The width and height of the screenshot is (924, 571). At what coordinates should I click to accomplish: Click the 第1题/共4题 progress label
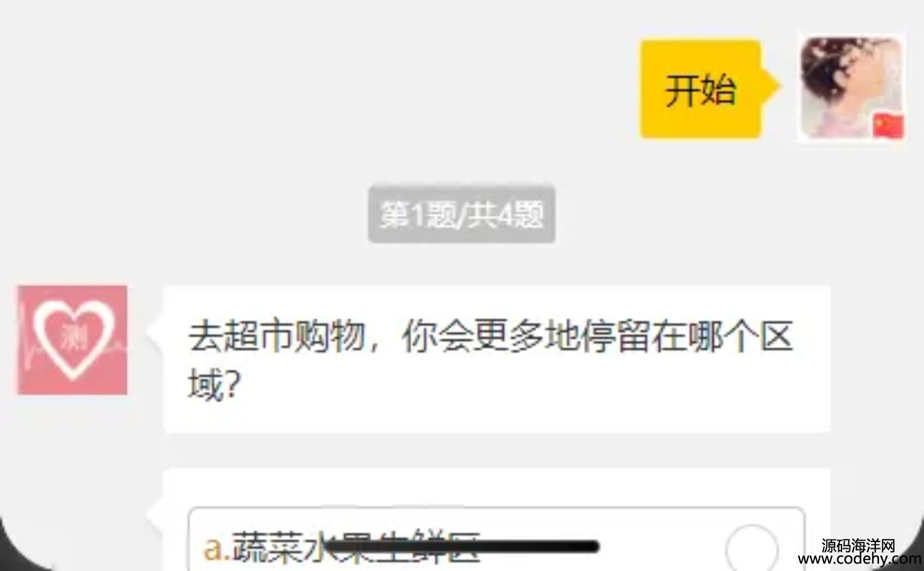pos(462,214)
